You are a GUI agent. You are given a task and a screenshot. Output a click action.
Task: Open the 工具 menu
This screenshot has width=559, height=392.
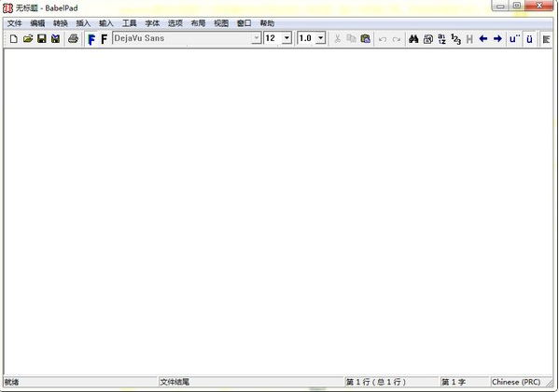(129, 23)
